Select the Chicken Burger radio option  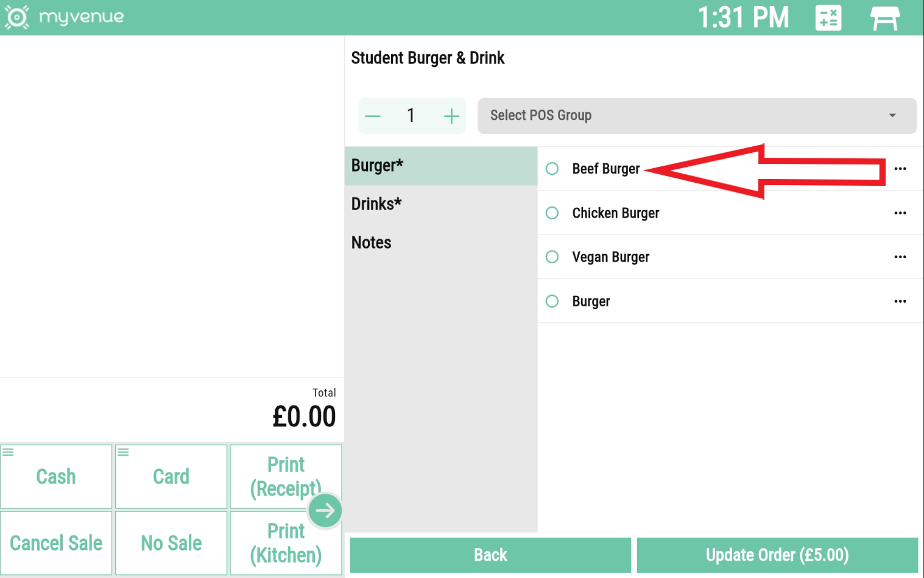552,213
